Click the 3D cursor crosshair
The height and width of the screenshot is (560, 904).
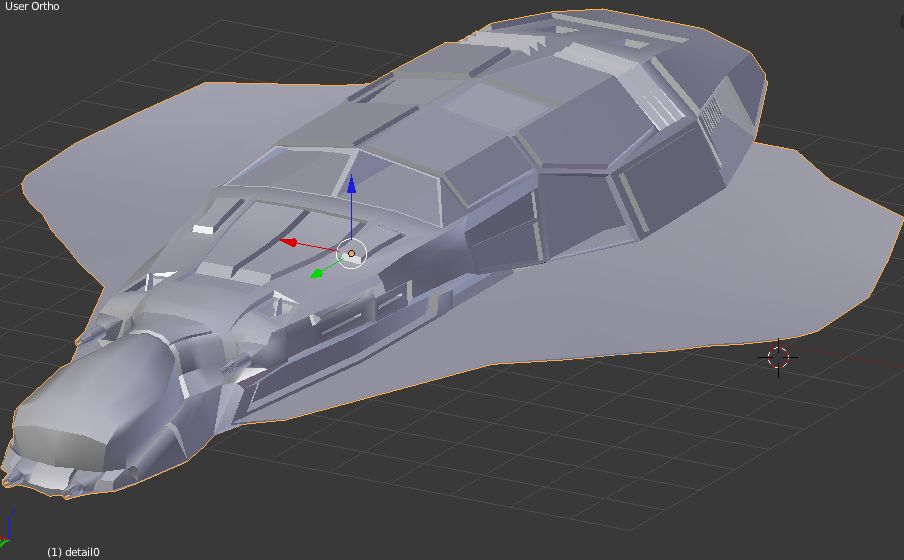[778, 358]
